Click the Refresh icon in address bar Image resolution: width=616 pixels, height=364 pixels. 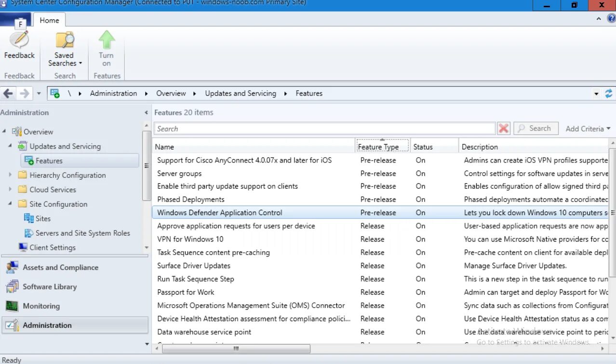[x=609, y=94]
